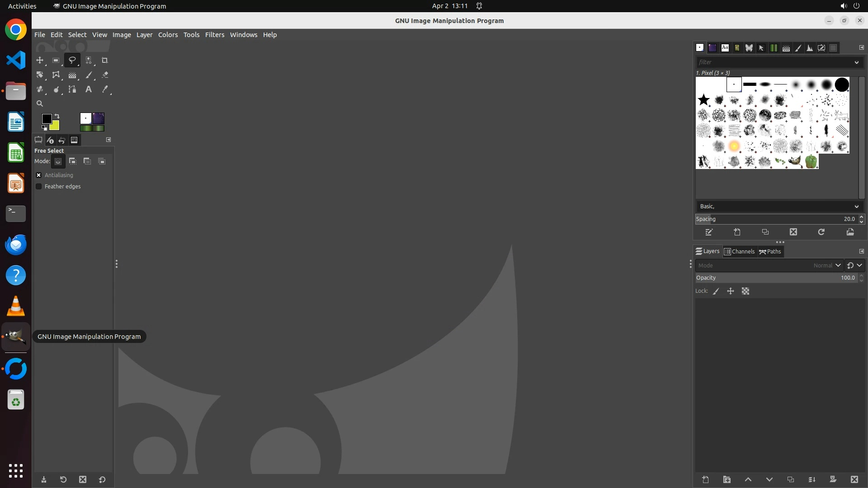Switch to the Paths tab
The width and height of the screenshot is (868, 488).
pos(770,252)
